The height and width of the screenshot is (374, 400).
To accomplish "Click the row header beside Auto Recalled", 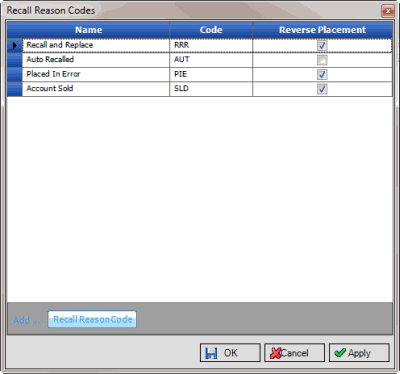I will pos(15,60).
